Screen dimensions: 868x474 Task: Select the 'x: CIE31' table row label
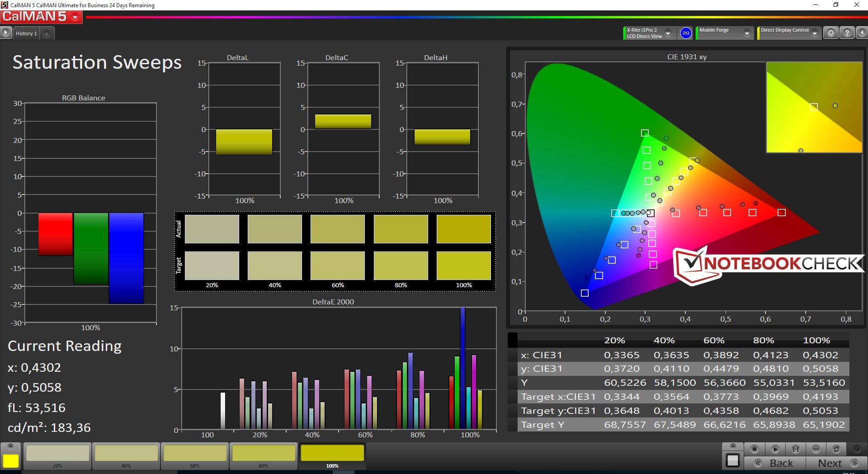coord(541,355)
